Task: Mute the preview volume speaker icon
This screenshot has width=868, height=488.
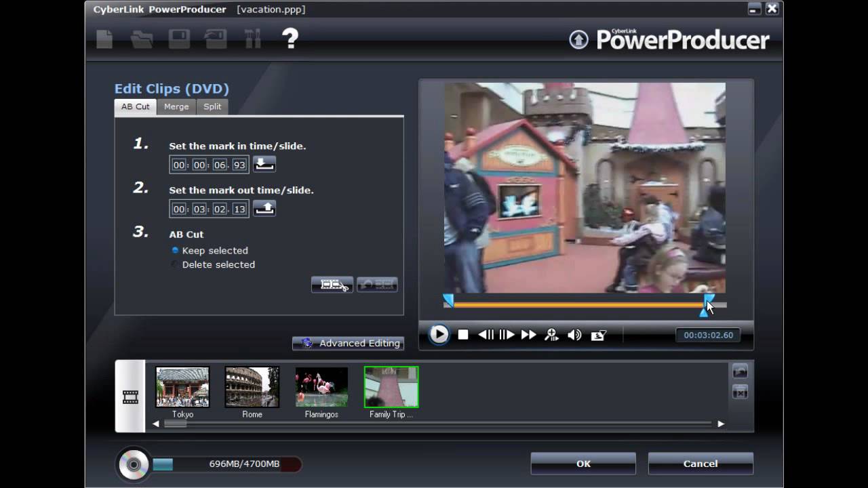Action: 574,334
